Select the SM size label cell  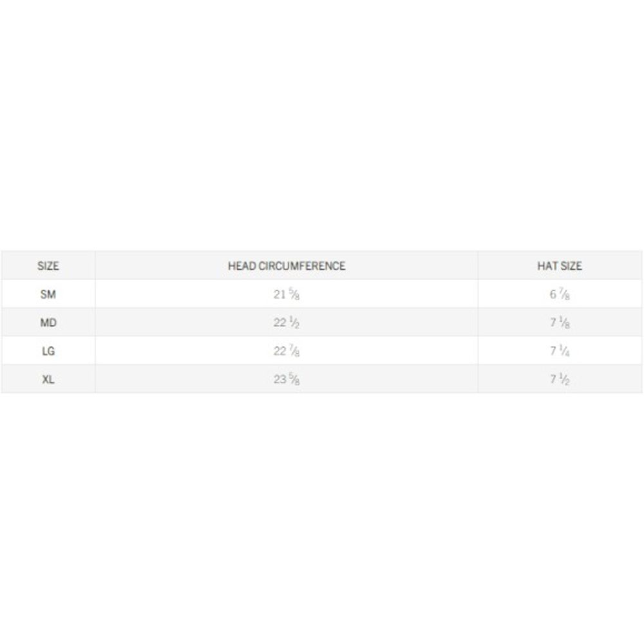tap(48, 294)
